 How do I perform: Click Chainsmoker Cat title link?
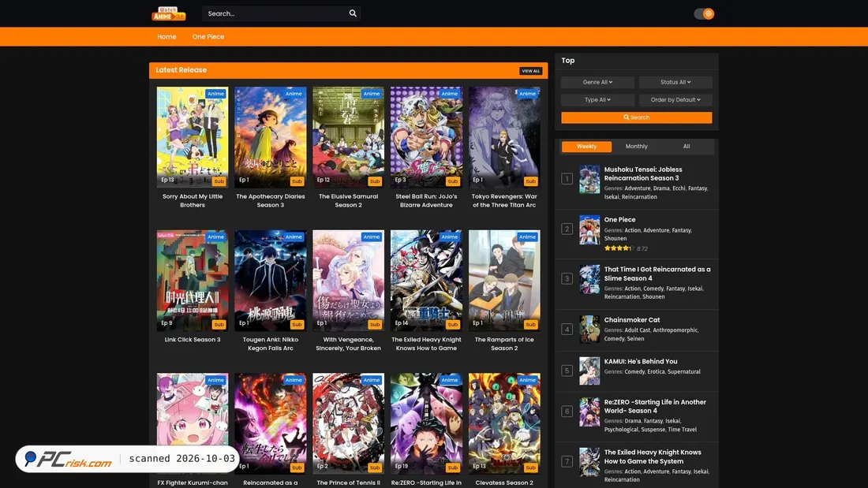coord(631,320)
